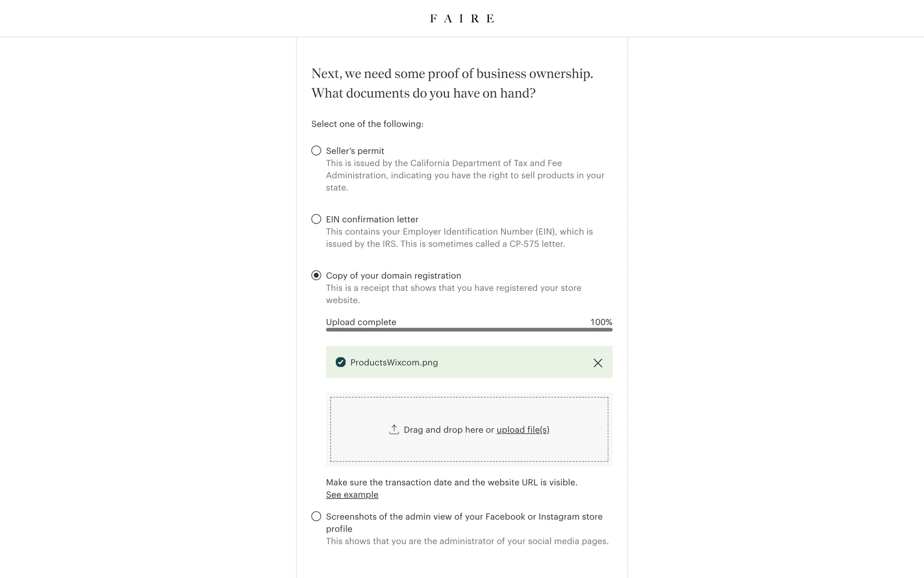This screenshot has height=578, width=924.
Task: Remove the uploaded ProductsWixcom.png file
Action: point(598,363)
